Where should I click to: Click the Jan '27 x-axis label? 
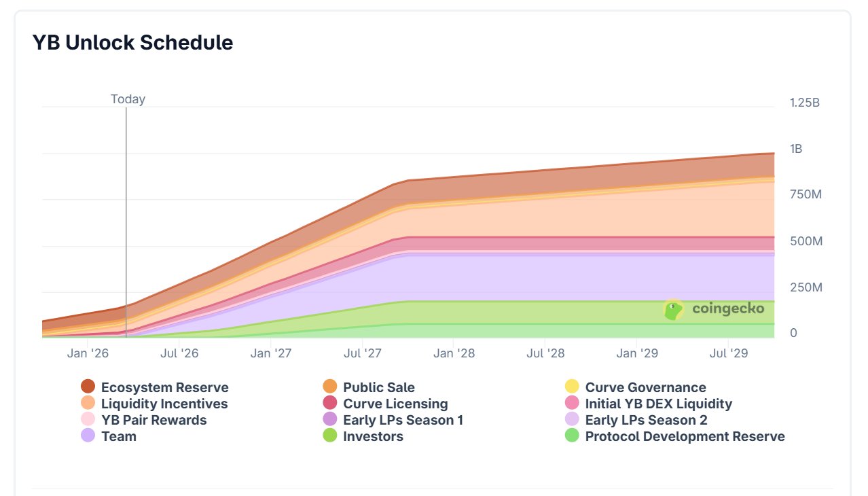click(270, 353)
